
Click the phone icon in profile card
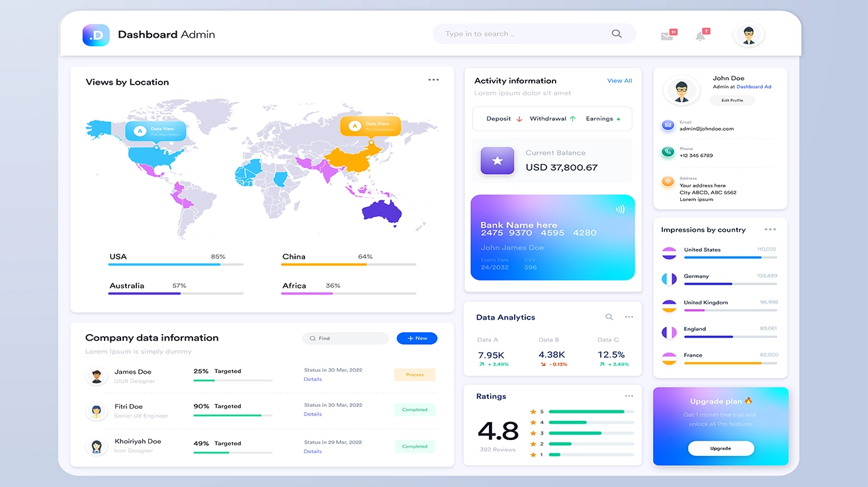pyautogui.click(x=668, y=152)
